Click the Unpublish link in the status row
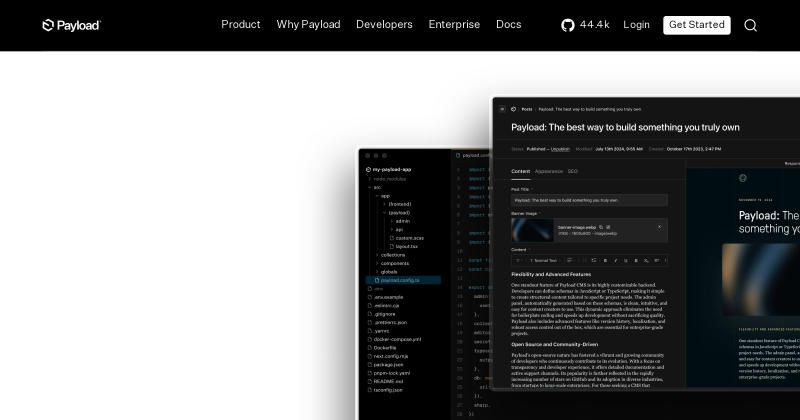 tap(560, 149)
